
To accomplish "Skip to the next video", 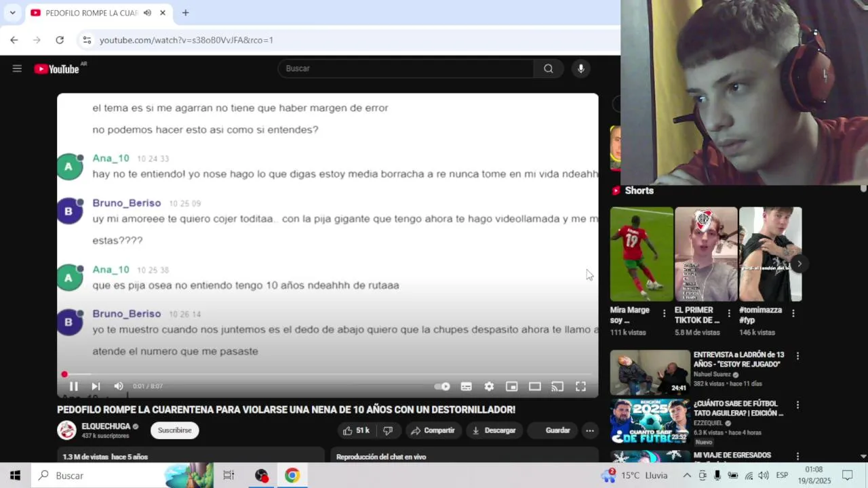I will tap(96, 386).
